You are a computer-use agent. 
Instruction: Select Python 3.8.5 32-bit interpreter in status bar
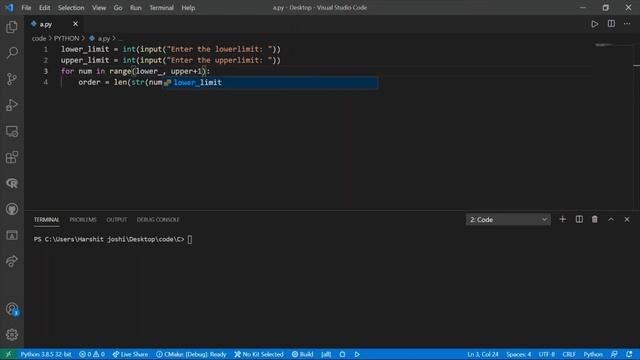tap(46, 354)
